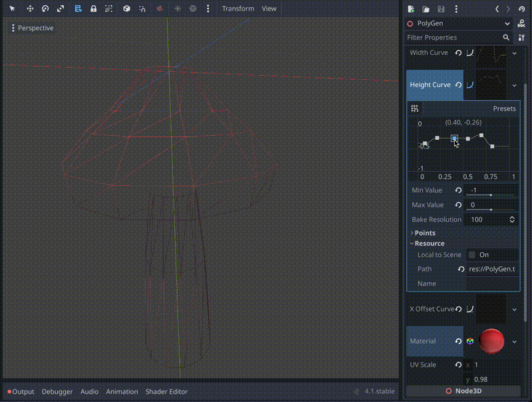Image resolution: width=532 pixels, height=402 pixels.
Task: Click the Filter Properties search field
Action: pyautogui.click(x=459, y=37)
